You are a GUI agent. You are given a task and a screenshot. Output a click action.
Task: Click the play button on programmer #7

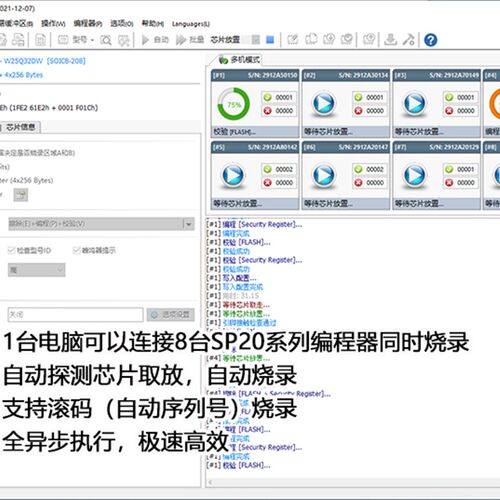click(x=414, y=175)
